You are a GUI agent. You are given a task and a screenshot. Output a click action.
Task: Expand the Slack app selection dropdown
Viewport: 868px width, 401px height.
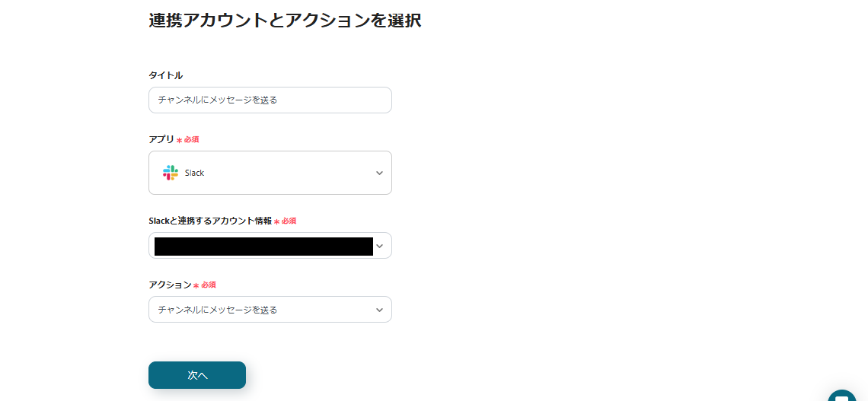270,173
